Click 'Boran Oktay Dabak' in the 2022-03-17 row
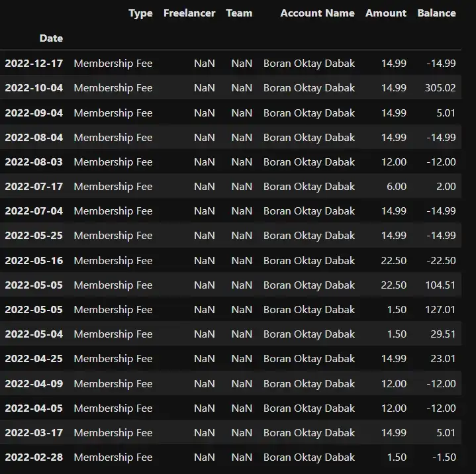Image resolution: width=476 pixels, height=474 pixels. click(x=309, y=432)
